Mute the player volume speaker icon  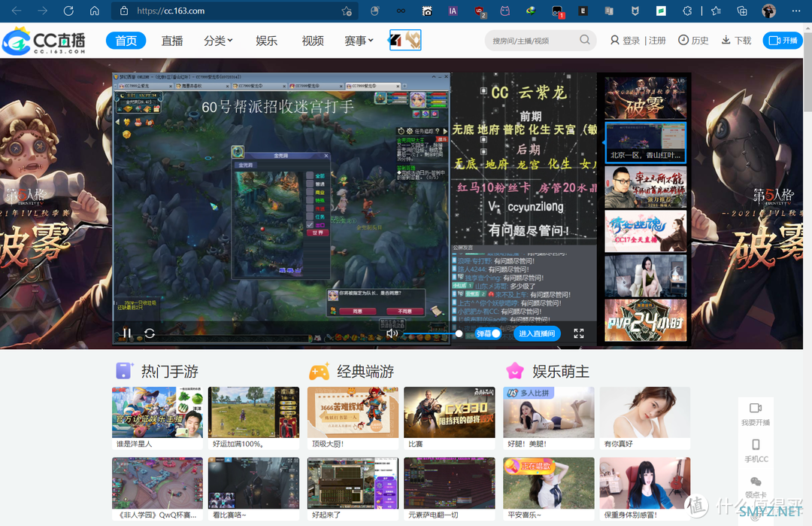pos(392,333)
